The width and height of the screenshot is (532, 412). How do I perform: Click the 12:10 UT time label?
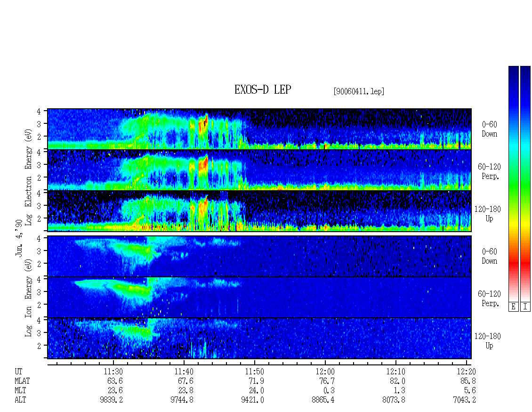[395, 372]
